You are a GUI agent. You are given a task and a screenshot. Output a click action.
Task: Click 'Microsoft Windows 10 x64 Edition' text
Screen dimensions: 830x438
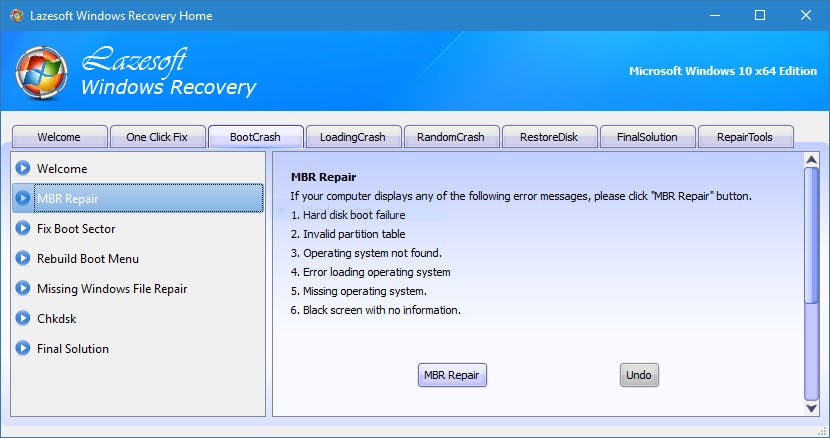click(723, 71)
